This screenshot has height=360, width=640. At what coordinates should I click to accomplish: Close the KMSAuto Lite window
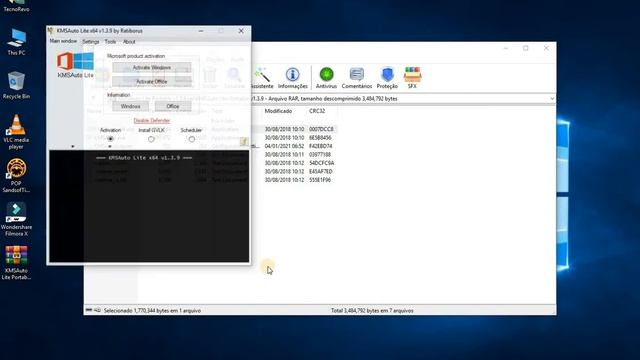coord(241,31)
